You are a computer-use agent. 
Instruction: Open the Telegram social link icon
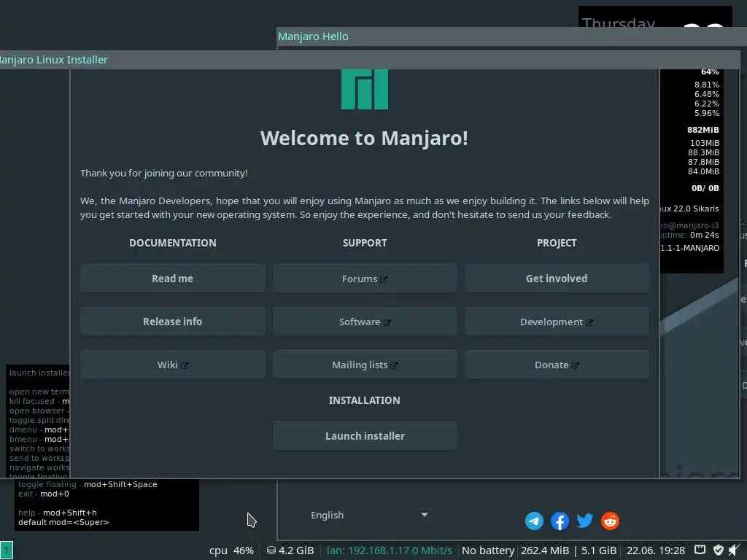pyautogui.click(x=534, y=521)
